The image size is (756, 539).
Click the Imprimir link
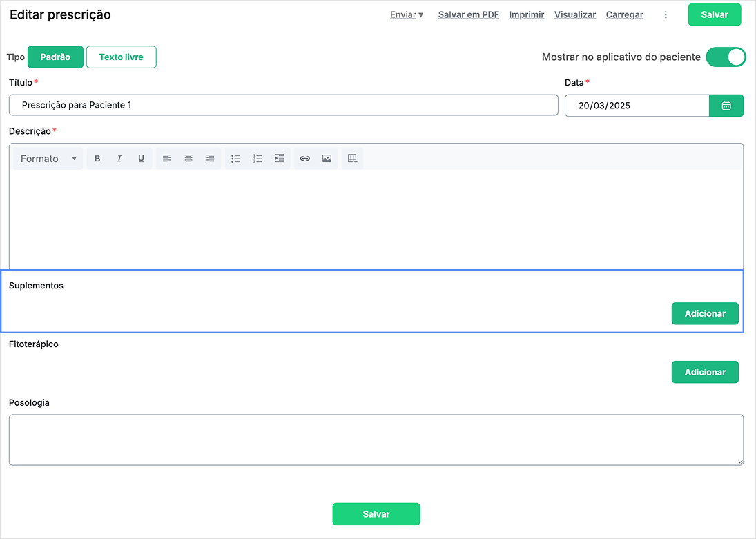click(x=527, y=15)
